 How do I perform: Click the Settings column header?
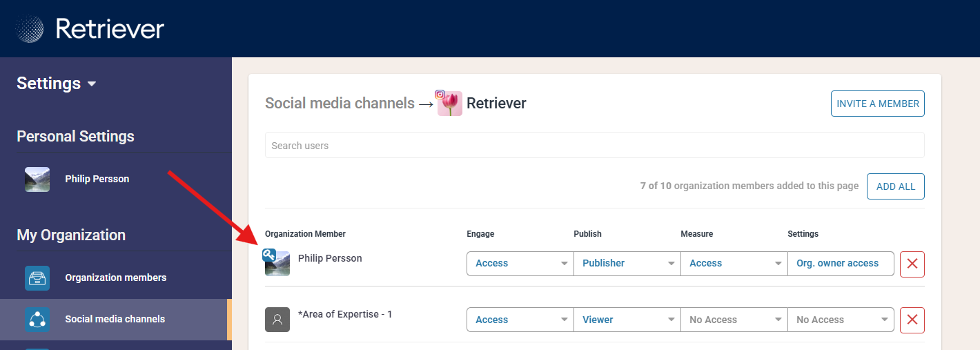coord(803,234)
